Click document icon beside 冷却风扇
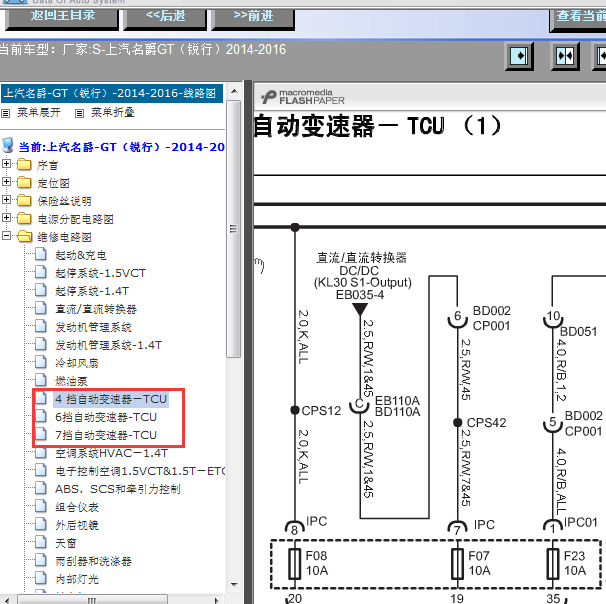606x604 pixels. (x=41, y=362)
